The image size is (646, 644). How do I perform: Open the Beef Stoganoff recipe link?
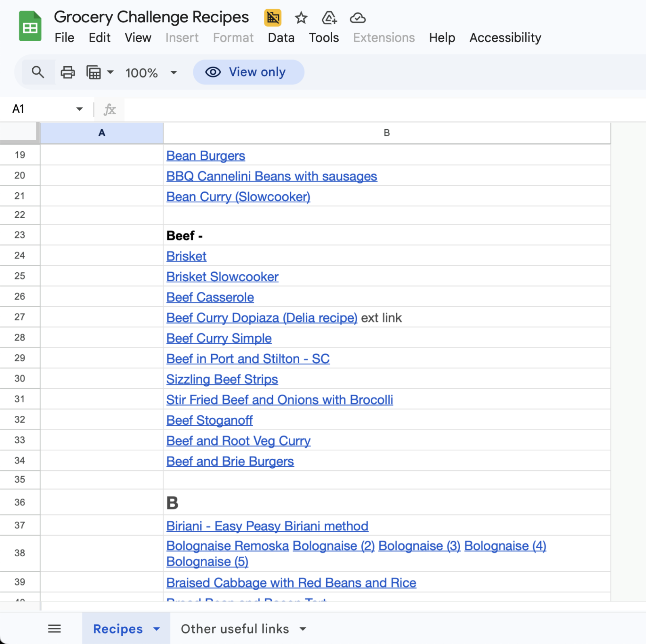click(210, 420)
